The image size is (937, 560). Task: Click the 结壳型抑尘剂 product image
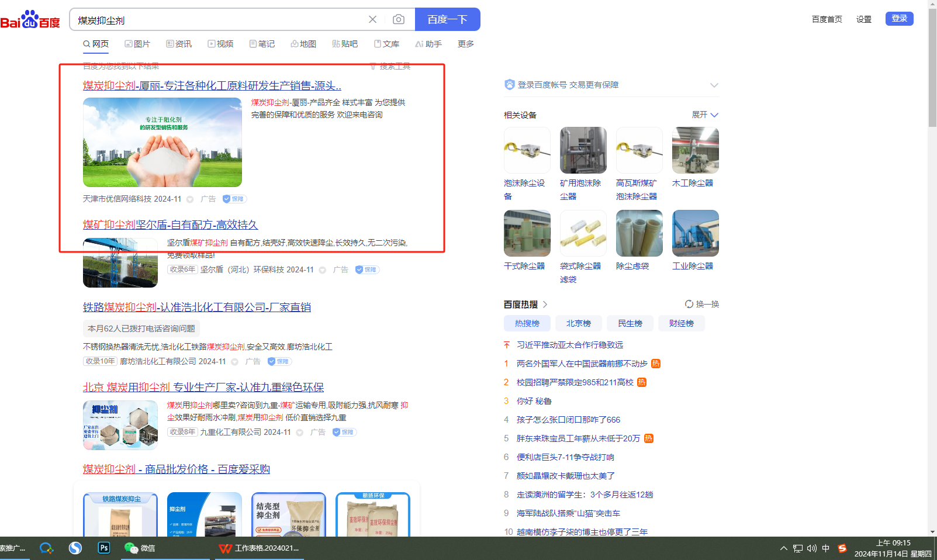[289, 514]
